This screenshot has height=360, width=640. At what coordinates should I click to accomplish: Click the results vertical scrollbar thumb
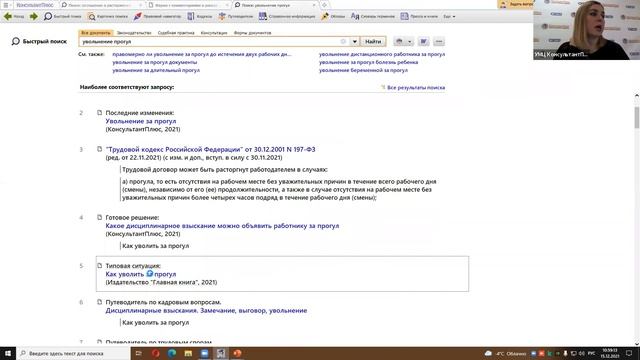pyautogui.click(x=637, y=118)
